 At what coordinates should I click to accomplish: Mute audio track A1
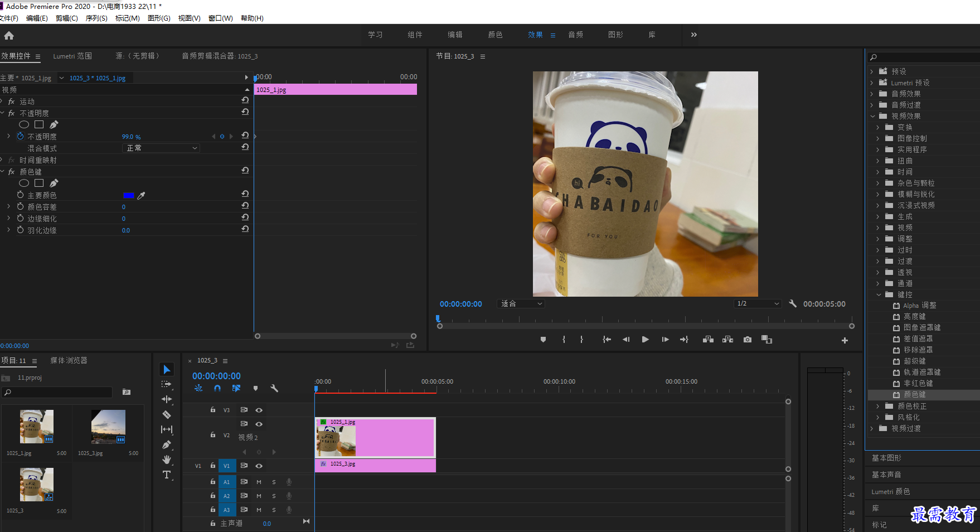[259, 482]
